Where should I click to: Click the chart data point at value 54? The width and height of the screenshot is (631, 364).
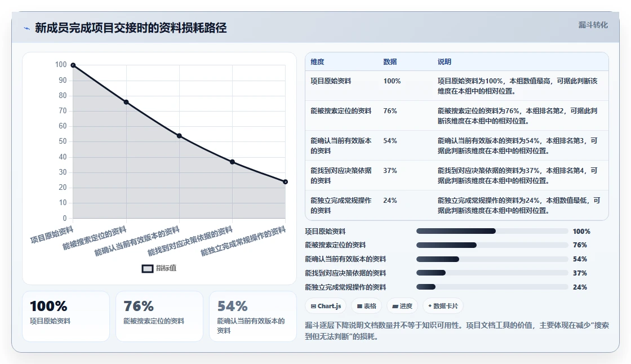coord(180,136)
